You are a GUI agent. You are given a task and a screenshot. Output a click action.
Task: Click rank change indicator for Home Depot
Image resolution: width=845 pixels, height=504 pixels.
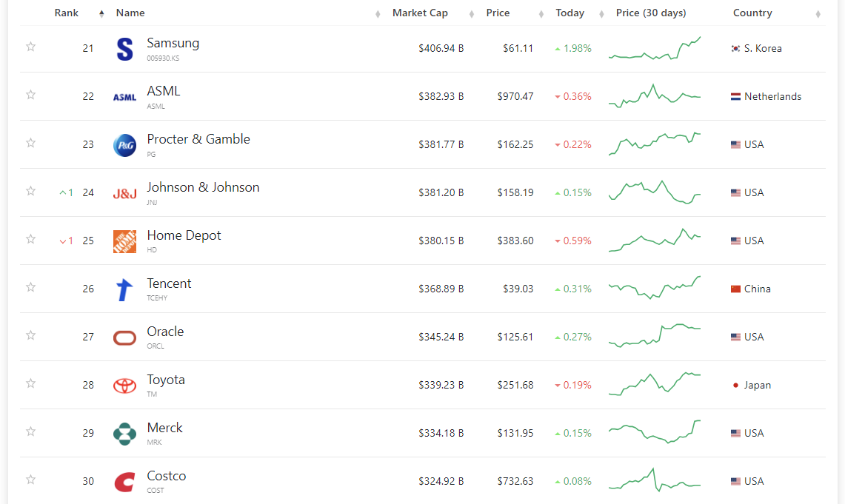tap(67, 241)
